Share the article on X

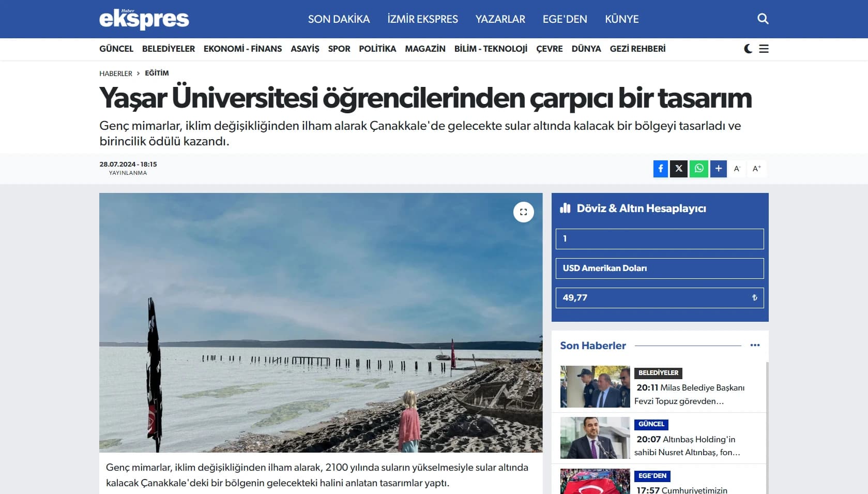pyautogui.click(x=679, y=169)
